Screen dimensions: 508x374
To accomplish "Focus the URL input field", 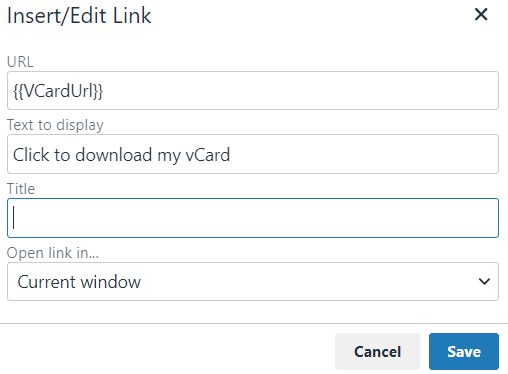I will [253, 90].
